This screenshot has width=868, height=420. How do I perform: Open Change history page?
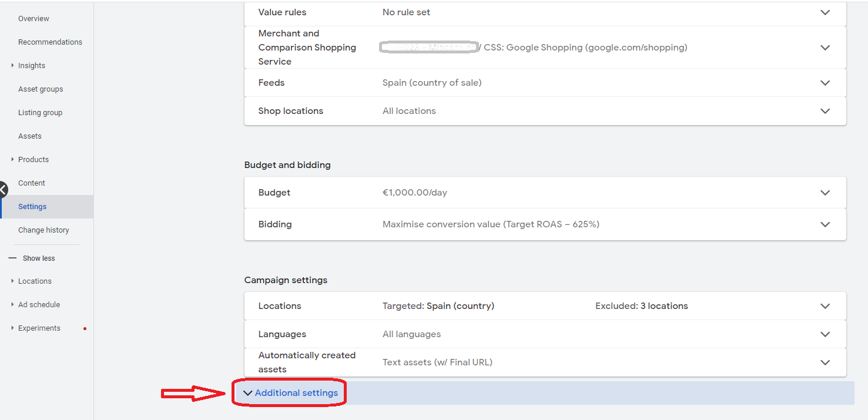click(43, 230)
